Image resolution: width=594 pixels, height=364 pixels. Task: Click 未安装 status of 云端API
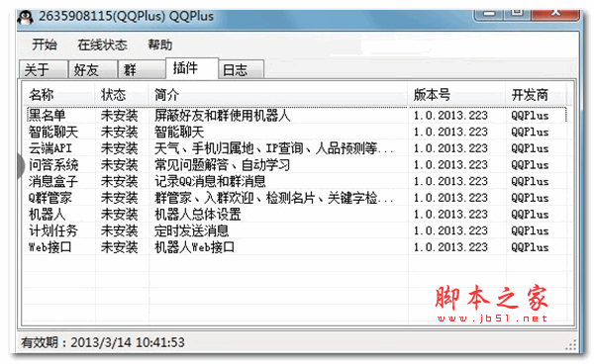point(120,148)
